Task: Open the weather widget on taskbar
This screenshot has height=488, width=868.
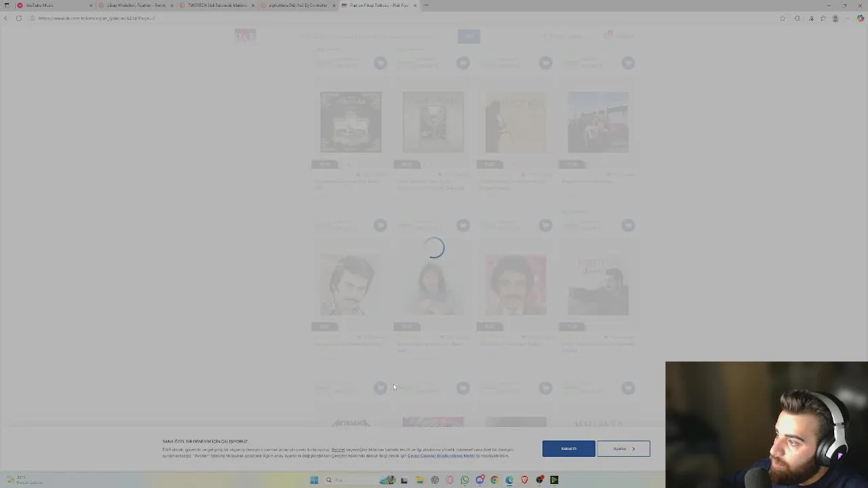Action: 24,480
